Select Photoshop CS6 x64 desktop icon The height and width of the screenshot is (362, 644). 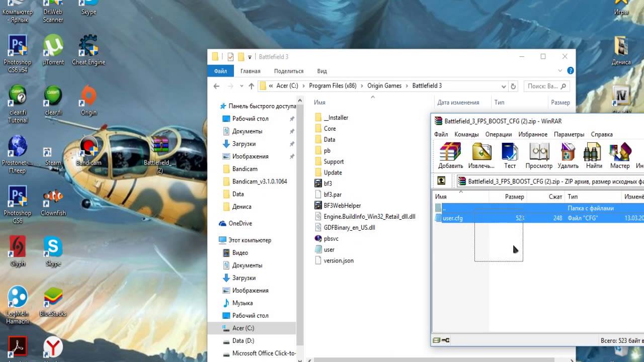[x=18, y=54]
